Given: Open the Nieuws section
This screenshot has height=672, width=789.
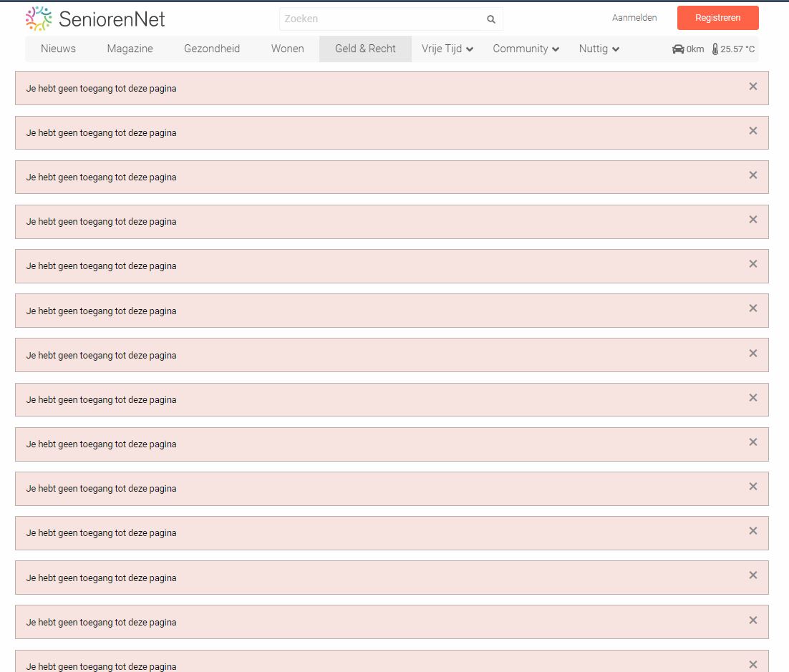Looking at the screenshot, I should click(58, 49).
